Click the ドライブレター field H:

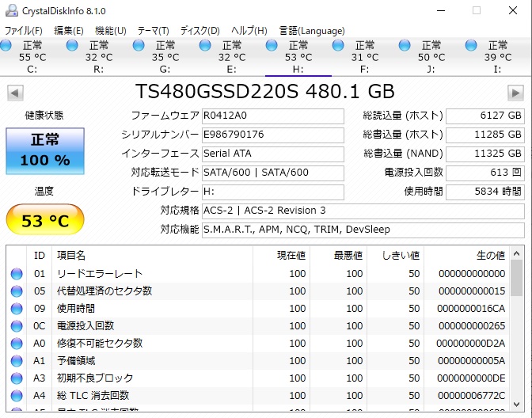click(273, 192)
